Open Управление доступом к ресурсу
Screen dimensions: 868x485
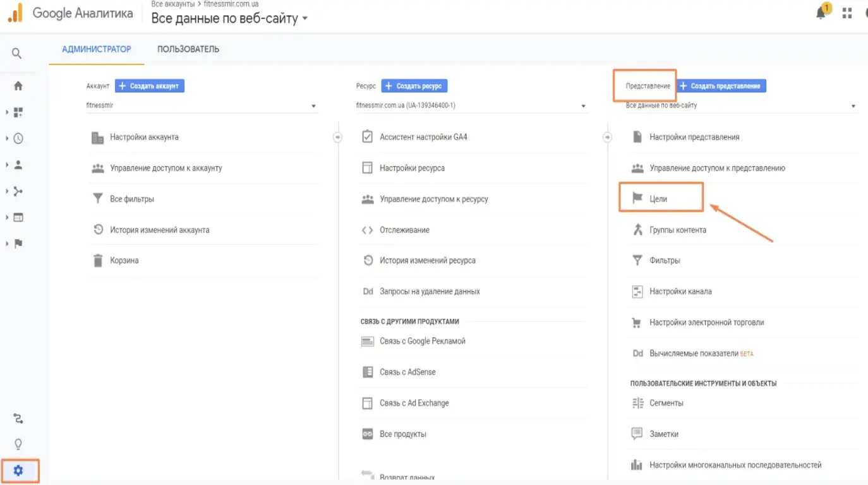(434, 199)
